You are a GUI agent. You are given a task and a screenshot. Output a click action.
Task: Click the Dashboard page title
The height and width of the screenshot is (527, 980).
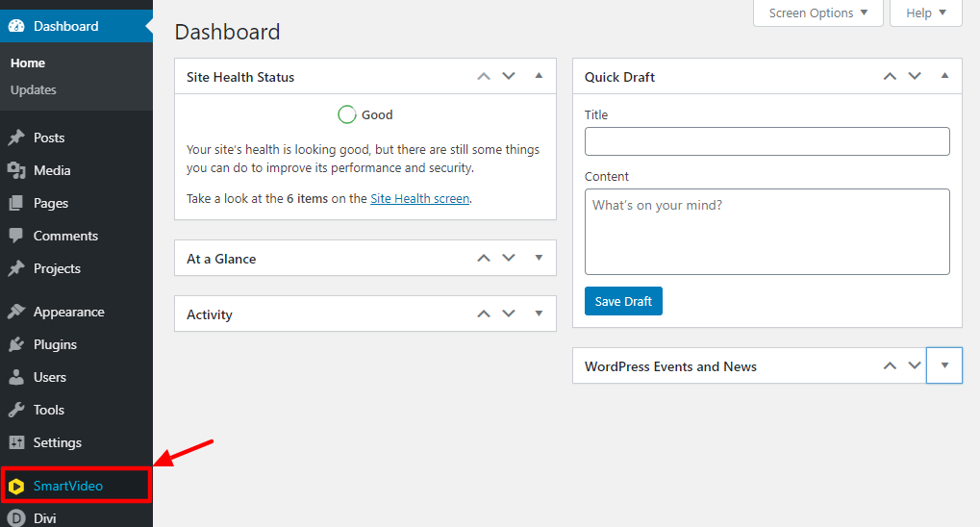[x=228, y=32]
